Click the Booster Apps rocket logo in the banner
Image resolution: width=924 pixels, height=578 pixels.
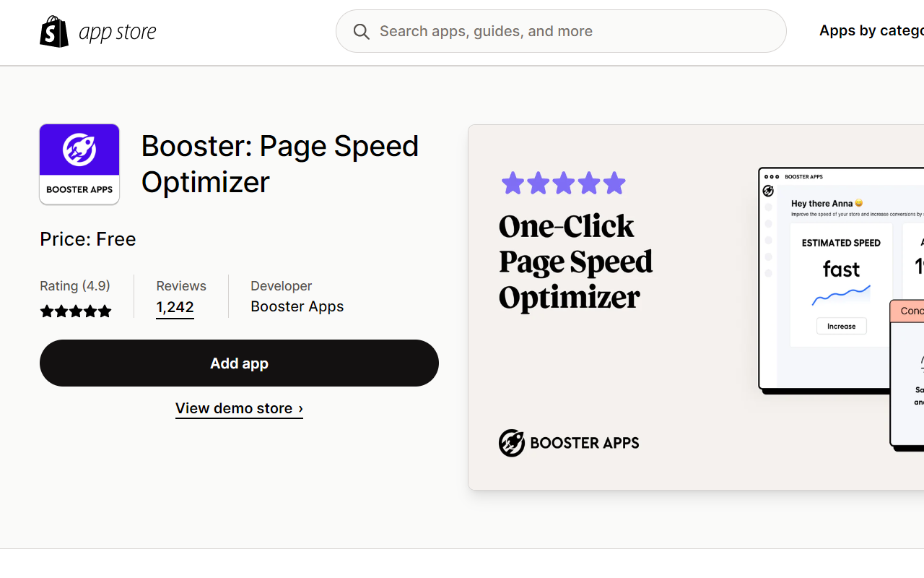pos(512,443)
